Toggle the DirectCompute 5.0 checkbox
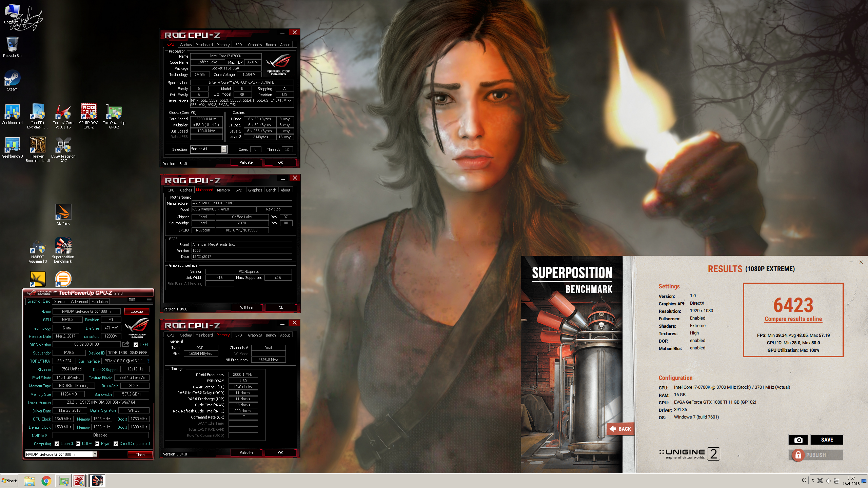 pyautogui.click(x=116, y=444)
